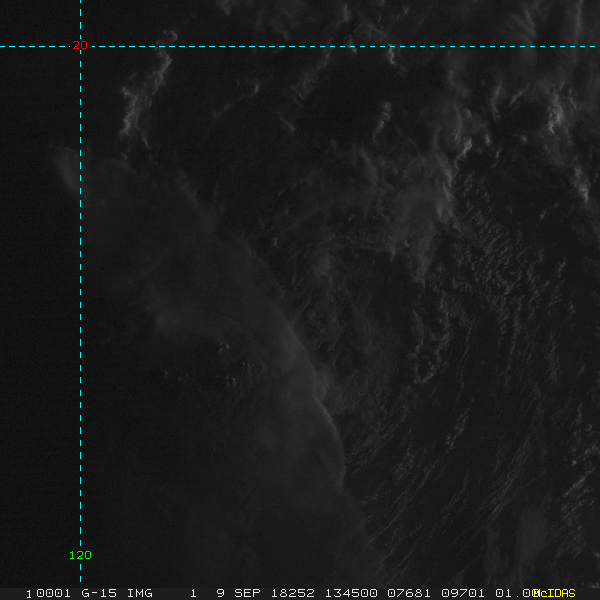The width and height of the screenshot is (600, 600).
Task: Click the date text "9 SEP"
Action: pyautogui.click(x=239, y=593)
